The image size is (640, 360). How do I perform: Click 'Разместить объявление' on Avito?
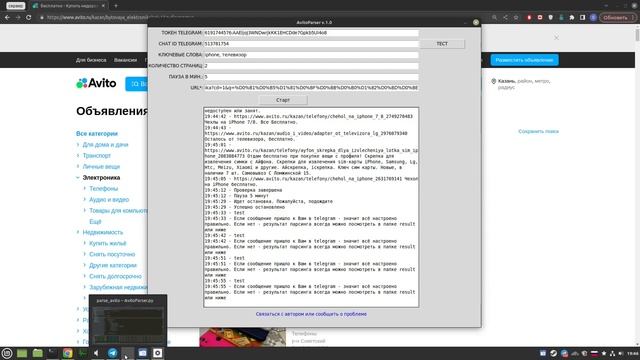(x=524, y=60)
